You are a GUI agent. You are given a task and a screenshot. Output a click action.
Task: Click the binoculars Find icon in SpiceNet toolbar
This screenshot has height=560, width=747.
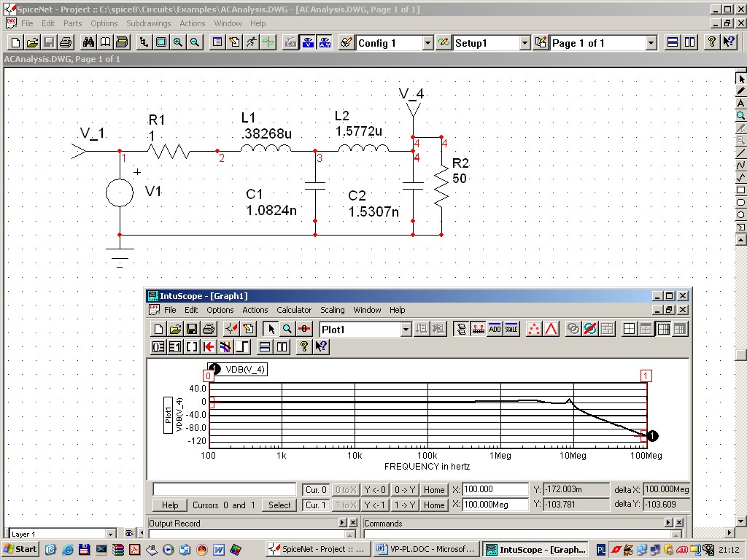point(89,42)
